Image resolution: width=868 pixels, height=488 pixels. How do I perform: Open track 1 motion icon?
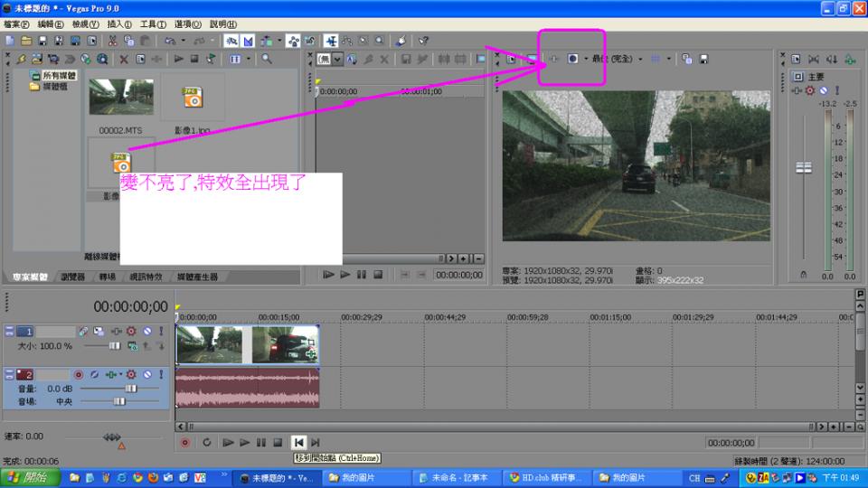pos(83,332)
